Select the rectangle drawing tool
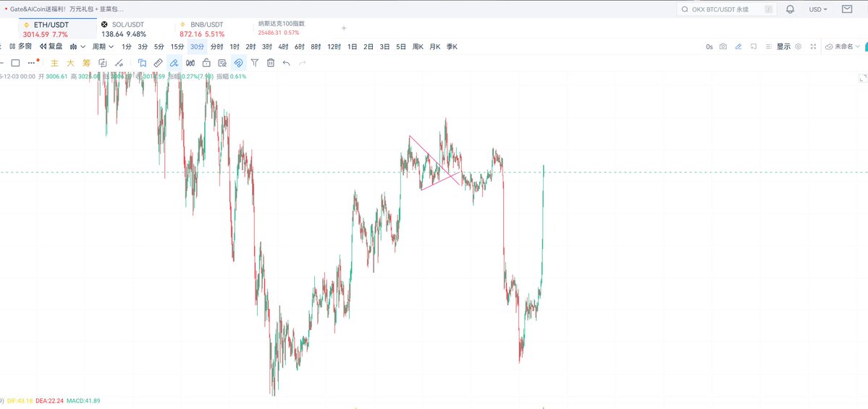The height and width of the screenshot is (409, 868). click(15, 63)
